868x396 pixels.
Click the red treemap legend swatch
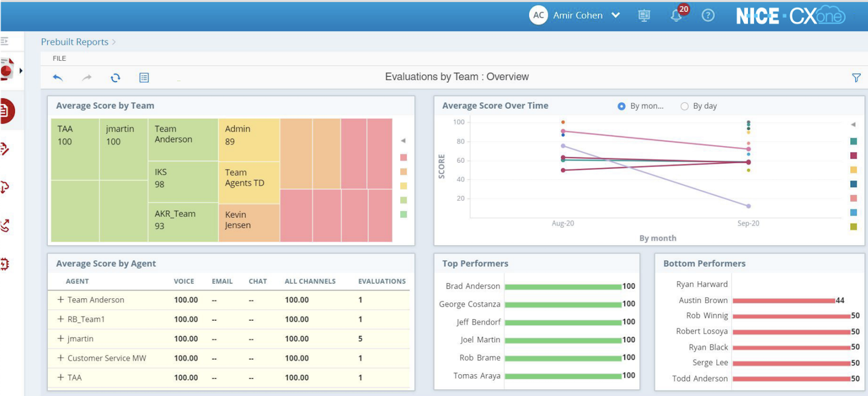pyautogui.click(x=404, y=157)
